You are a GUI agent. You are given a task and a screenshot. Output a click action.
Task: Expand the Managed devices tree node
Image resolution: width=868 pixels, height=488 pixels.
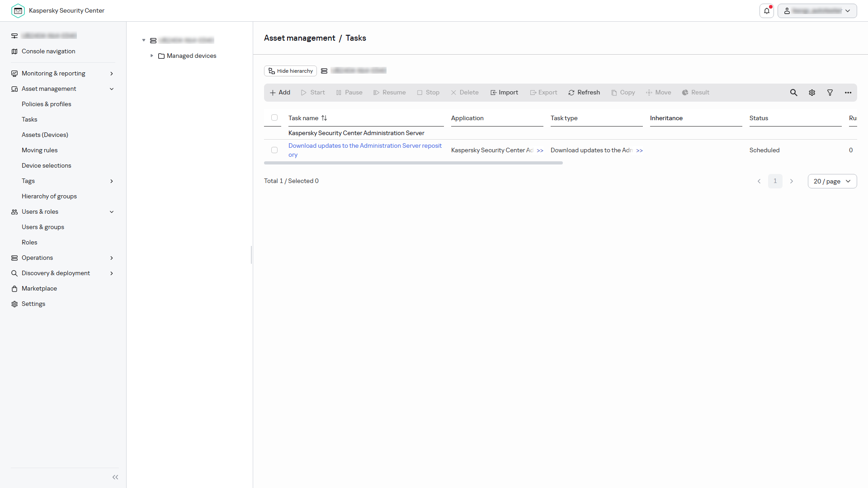point(152,56)
